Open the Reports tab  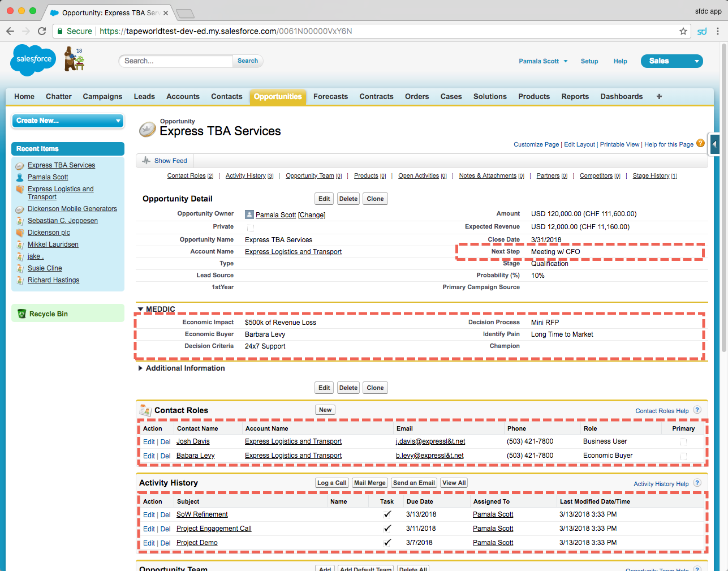pos(575,97)
